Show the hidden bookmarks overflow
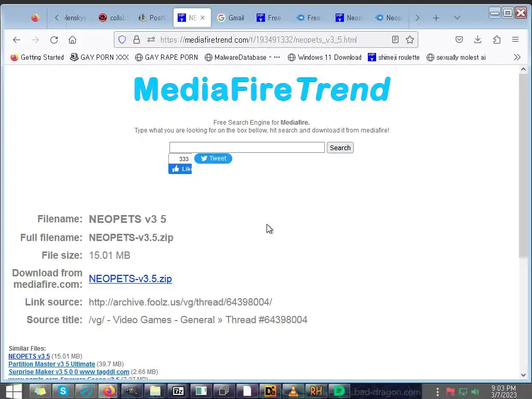This screenshot has height=399, width=532. (x=517, y=57)
